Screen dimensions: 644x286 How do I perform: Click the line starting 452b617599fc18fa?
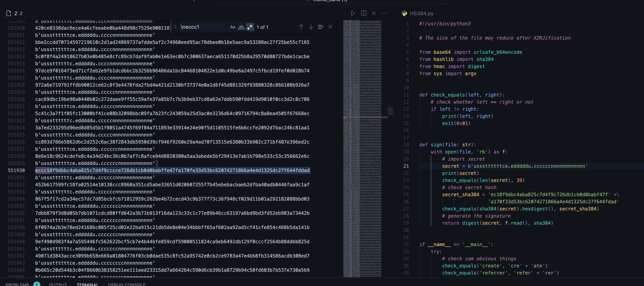172,185
